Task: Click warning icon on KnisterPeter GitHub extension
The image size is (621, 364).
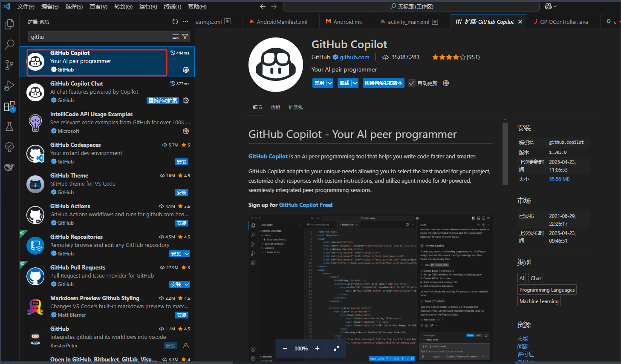Action: [x=186, y=346]
